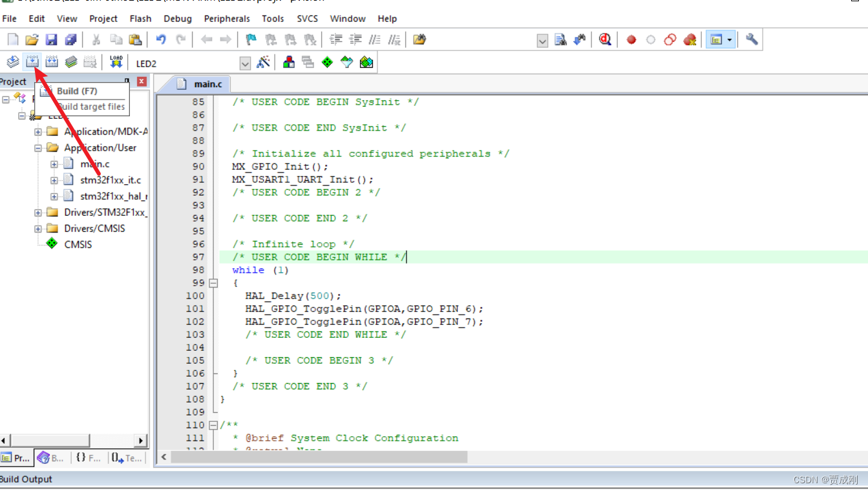Download to flash with LOAD icon

[x=116, y=63]
